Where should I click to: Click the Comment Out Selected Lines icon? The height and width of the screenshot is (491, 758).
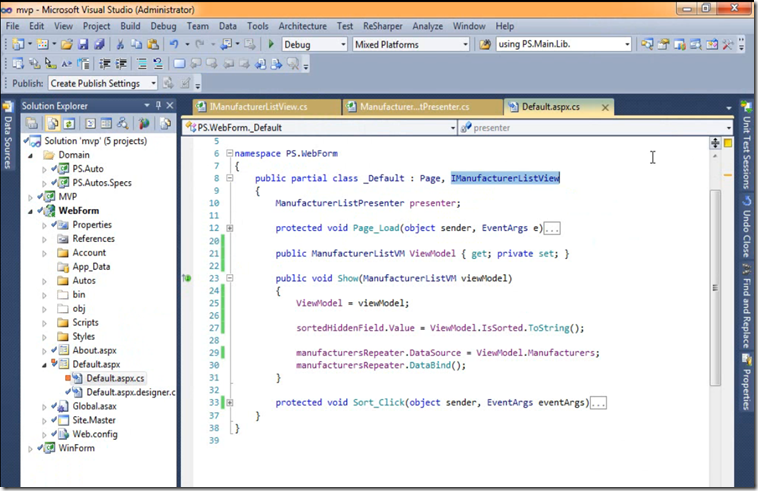142,64
